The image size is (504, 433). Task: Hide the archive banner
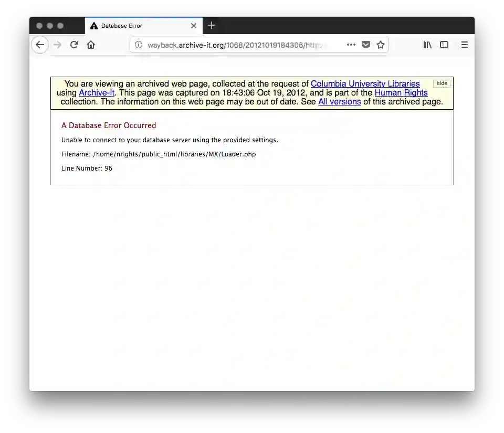(442, 83)
